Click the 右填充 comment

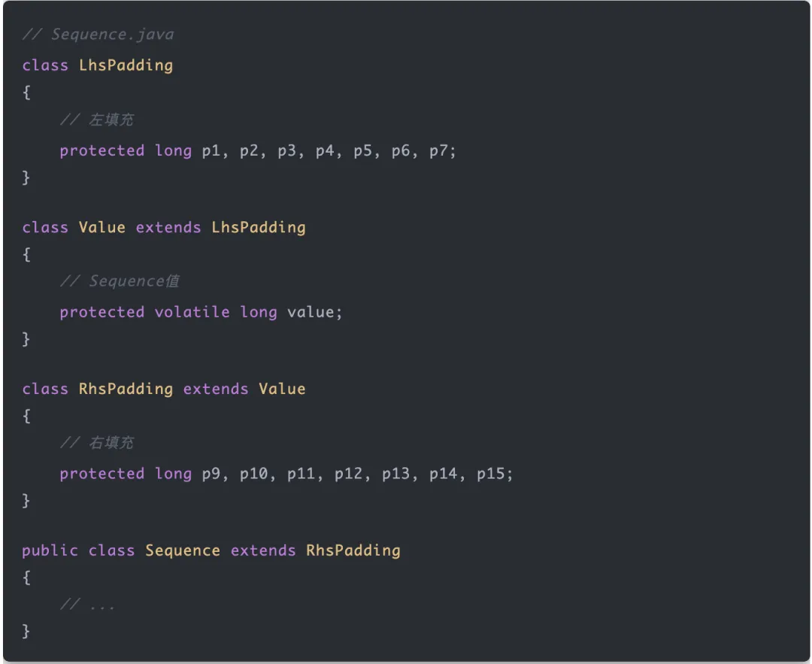[97, 442]
